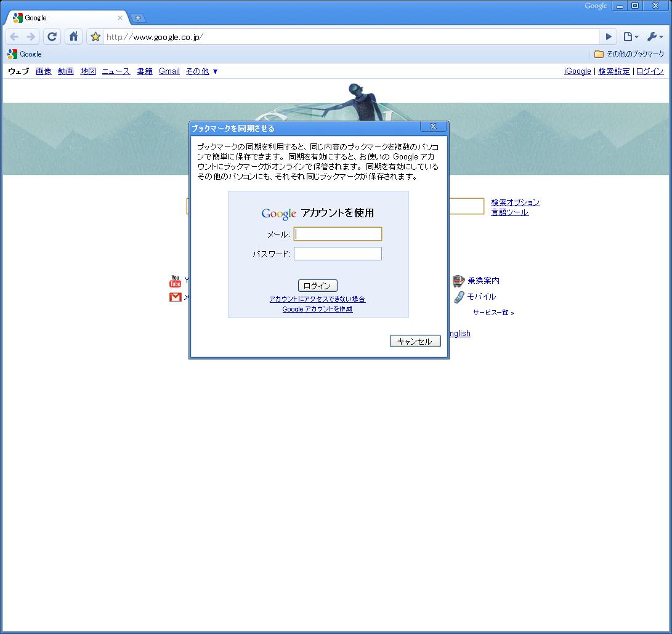This screenshot has width=672, height=634.
Task: Focus the メール input field
Action: 338,234
